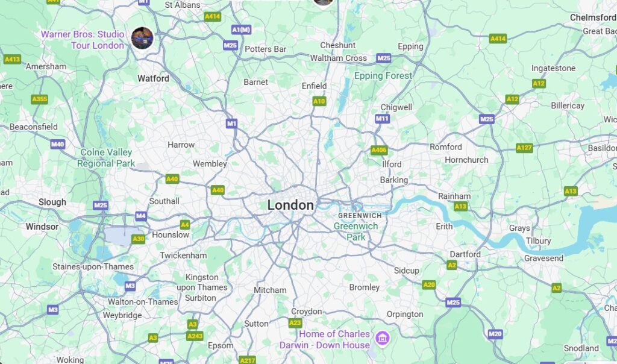Click the M4 motorway shield near Southall
The height and width of the screenshot is (364, 617).
tap(141, 216)
